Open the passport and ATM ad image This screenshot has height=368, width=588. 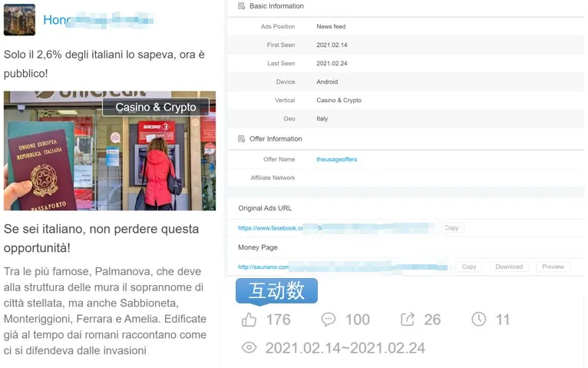[110, 151]
